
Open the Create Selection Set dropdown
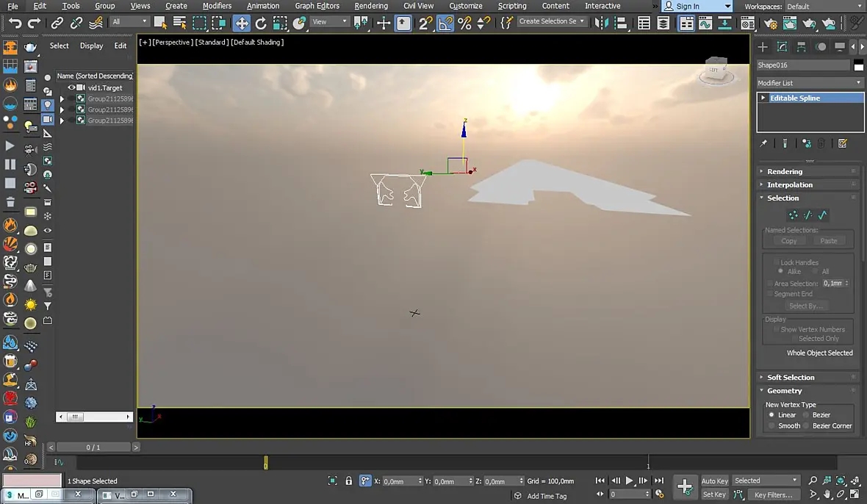(x=551, y=21)
